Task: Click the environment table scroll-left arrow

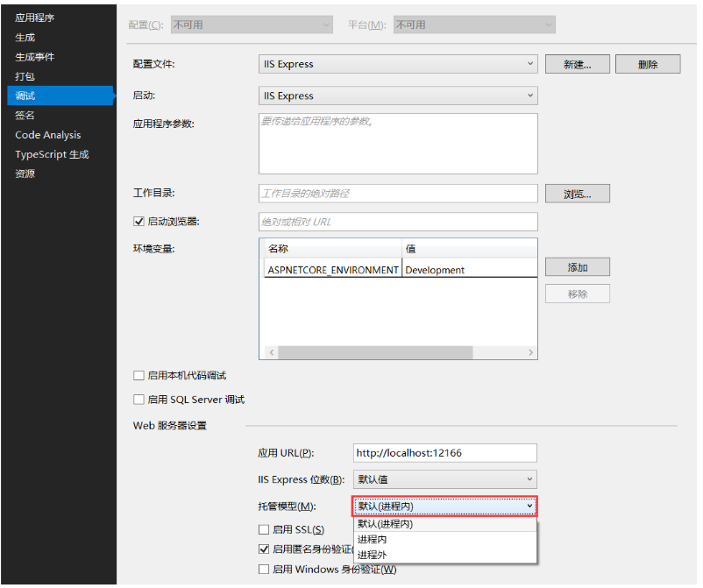Action: (272, 352)
